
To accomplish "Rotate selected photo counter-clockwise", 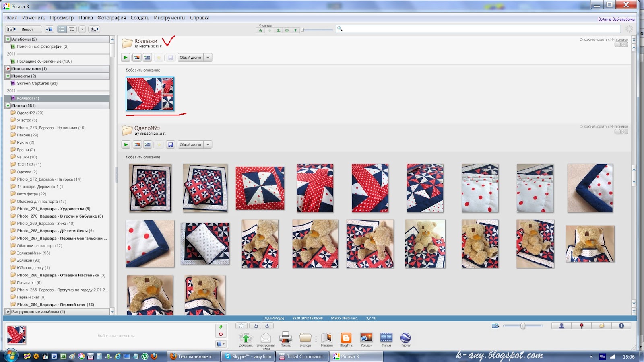I will coord(256,326).
